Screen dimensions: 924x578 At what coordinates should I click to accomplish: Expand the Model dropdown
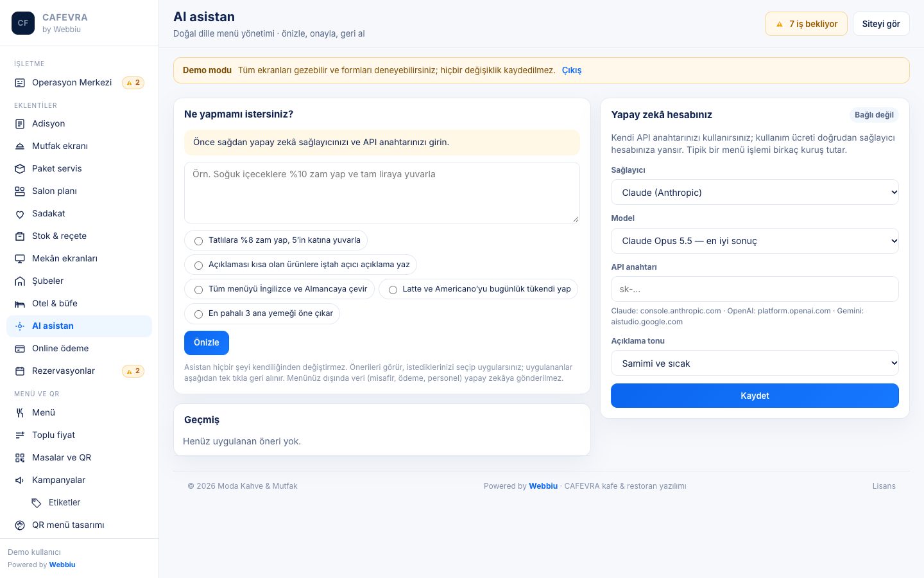[x=755, y=241]
